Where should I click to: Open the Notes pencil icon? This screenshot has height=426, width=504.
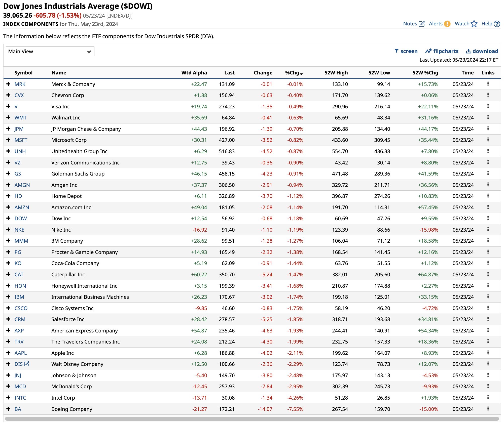(422, 24)
